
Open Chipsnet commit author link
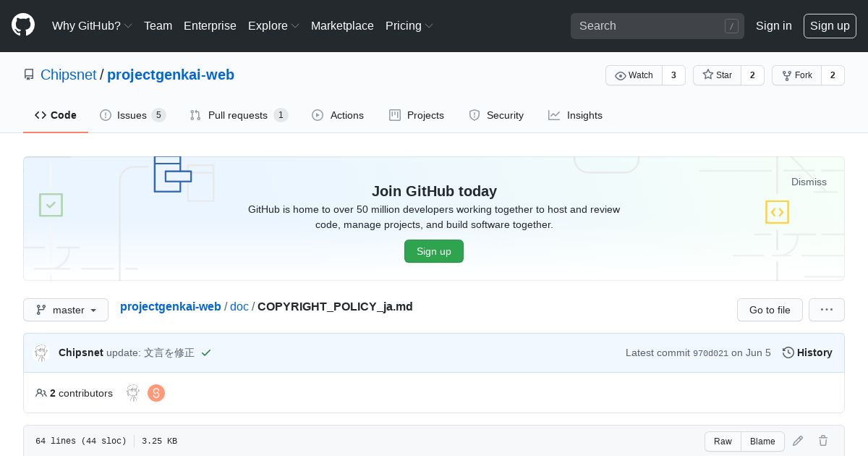pyautogui.click(x=81, y=352)
